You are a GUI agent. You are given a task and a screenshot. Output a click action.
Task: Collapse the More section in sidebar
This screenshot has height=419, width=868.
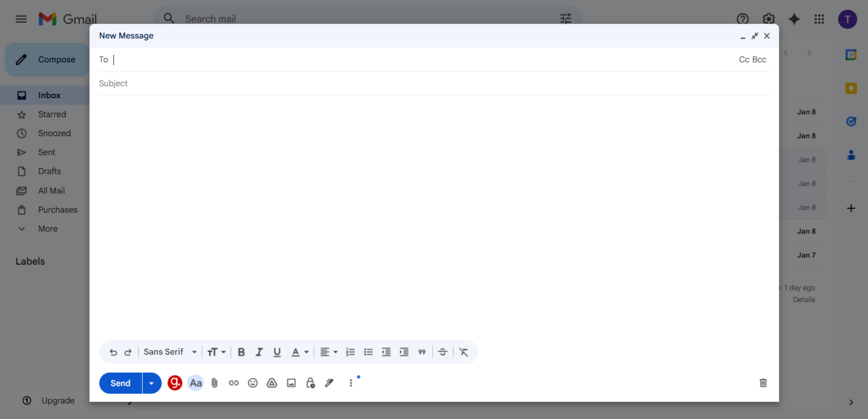tap(48, 228)
